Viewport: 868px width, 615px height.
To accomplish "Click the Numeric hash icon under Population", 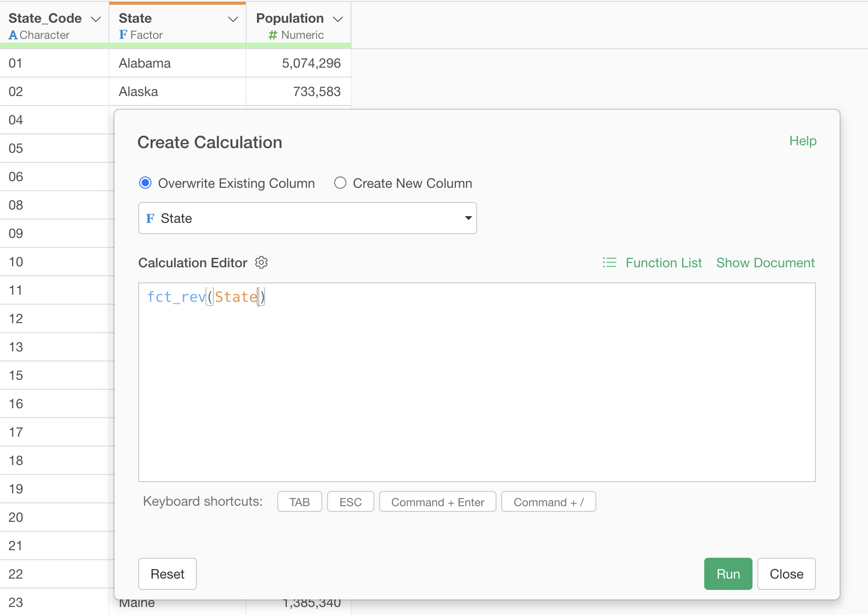I will [x=273, y=35].
